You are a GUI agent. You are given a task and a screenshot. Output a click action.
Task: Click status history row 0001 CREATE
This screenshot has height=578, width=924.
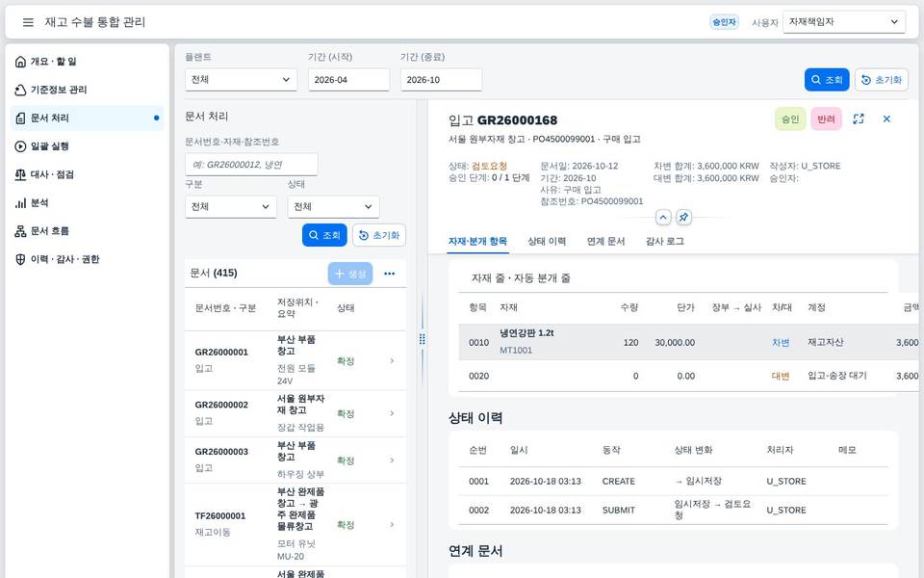pyautogui.click(x=673, y=482)
